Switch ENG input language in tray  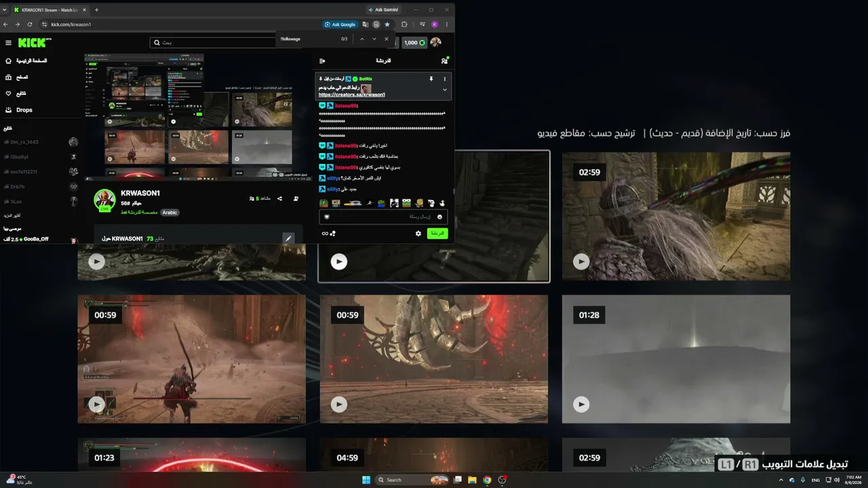tap(816, 480)
